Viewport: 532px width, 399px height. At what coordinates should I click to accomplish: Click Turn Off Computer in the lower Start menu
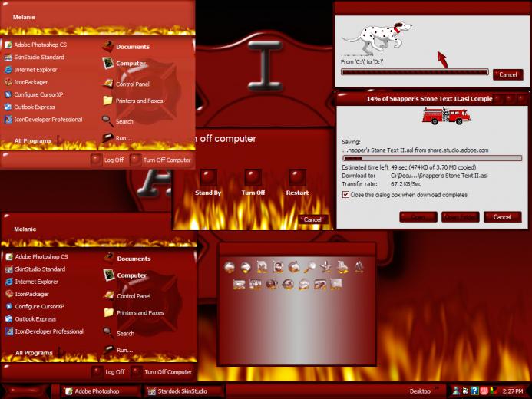[x=161, y=372]
